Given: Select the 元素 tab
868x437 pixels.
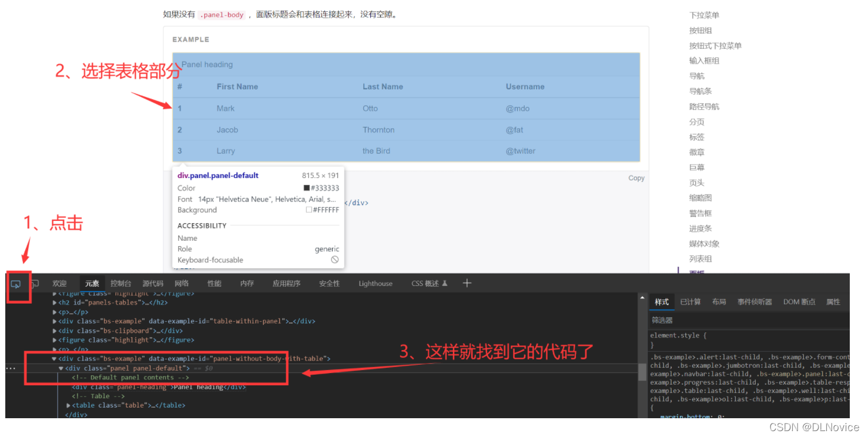Looking at the screenshot, I should (92, 284).
